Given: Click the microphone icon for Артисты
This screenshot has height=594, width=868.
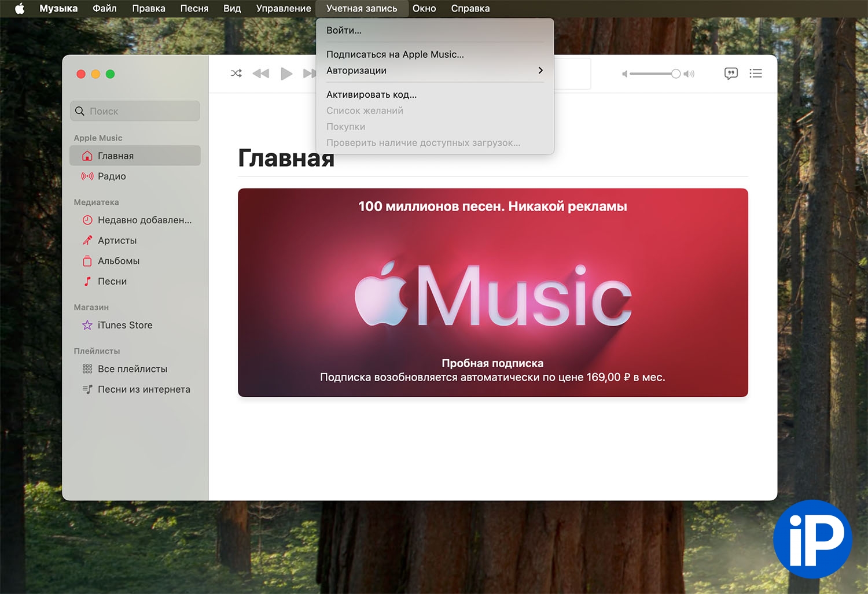Looking at the screenshot, I should 87,240.
